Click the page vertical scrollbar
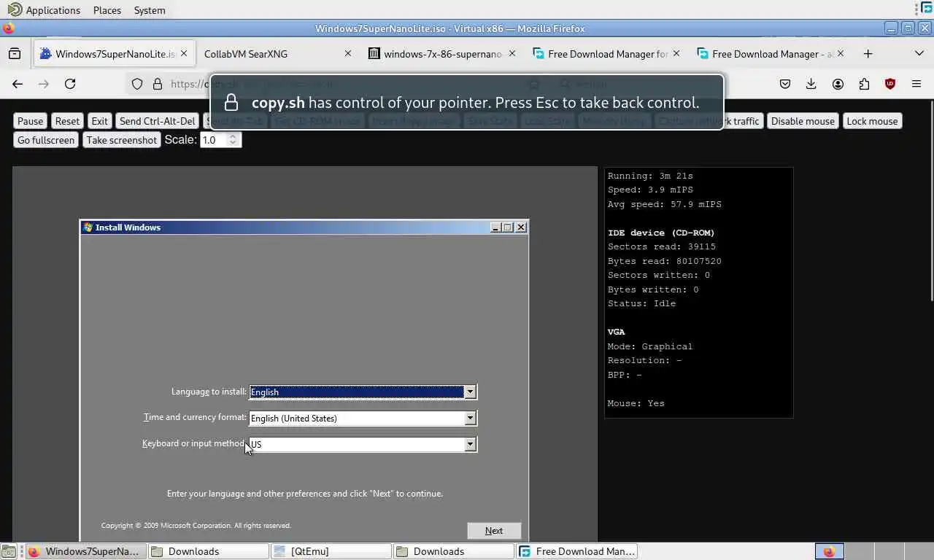Screen dimensions: 934x560 [930, 201]
